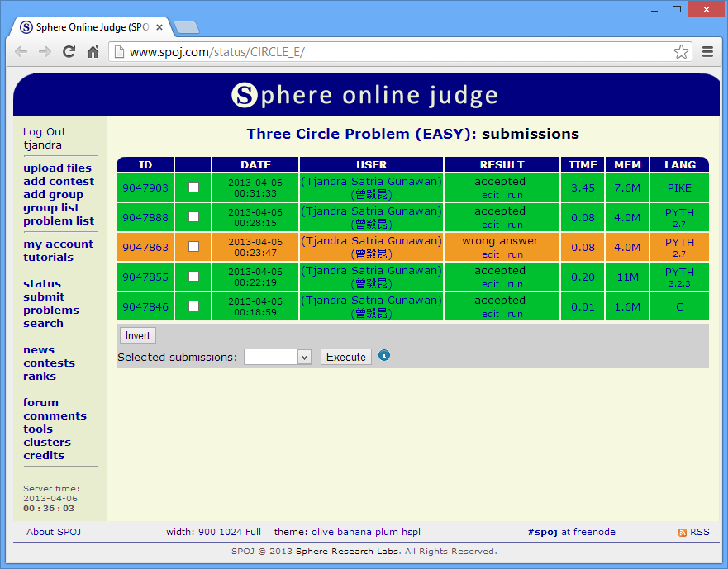The width and height of the screenshot is (728, 569).
Task: Open the comments link
Action: 55,416
